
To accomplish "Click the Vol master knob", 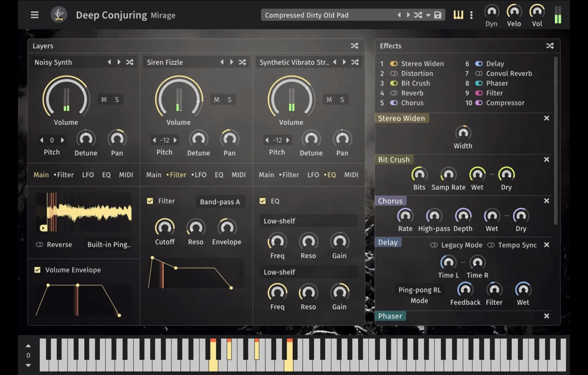I will [537, 11].
